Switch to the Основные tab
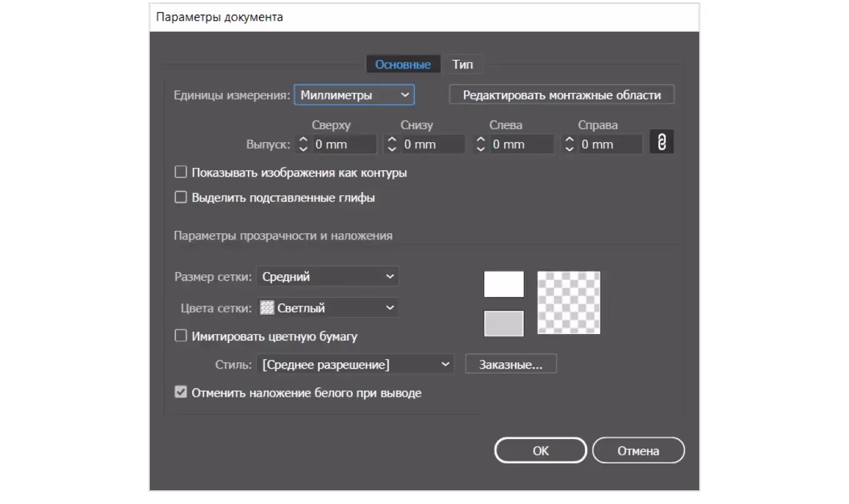The image size is (849, 504). click(403, 64)
